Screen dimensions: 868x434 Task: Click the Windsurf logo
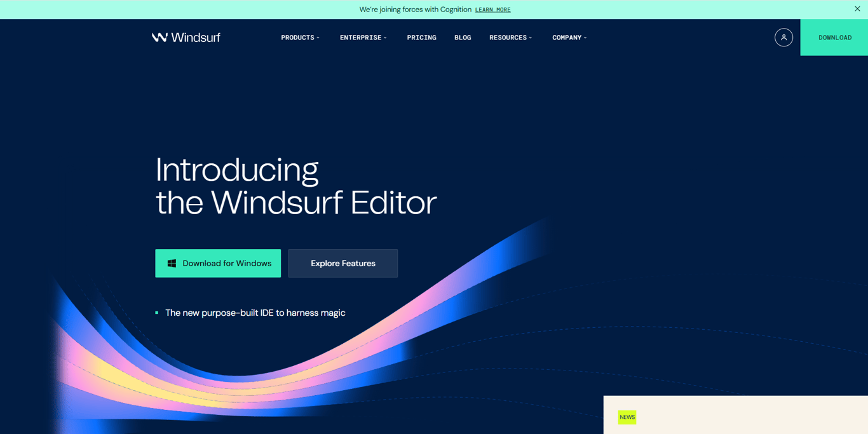point(186,37)
